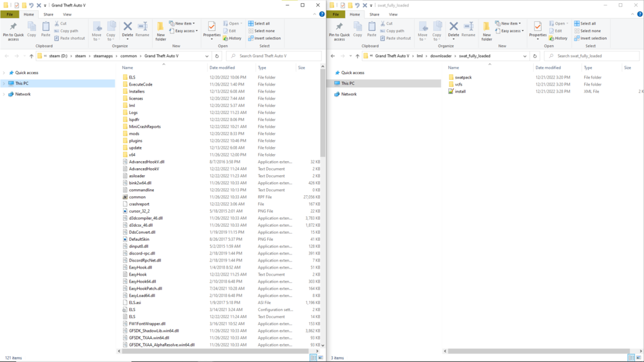The height and width of the screenshot is (362, 644).
Task: Switch to details view in swat_fully_loaded window
Action: click(631, 357)
